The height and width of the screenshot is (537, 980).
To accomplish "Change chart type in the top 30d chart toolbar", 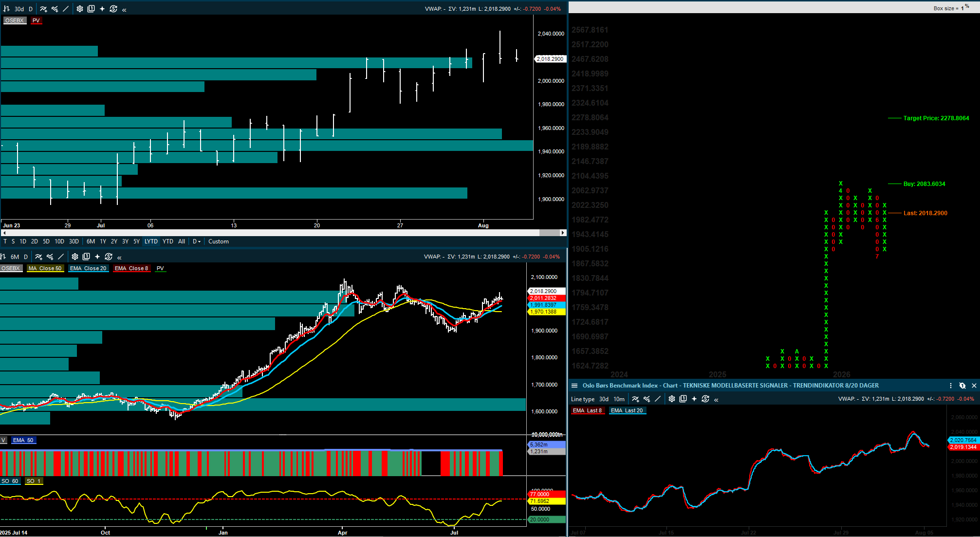I will pos(6,9).
